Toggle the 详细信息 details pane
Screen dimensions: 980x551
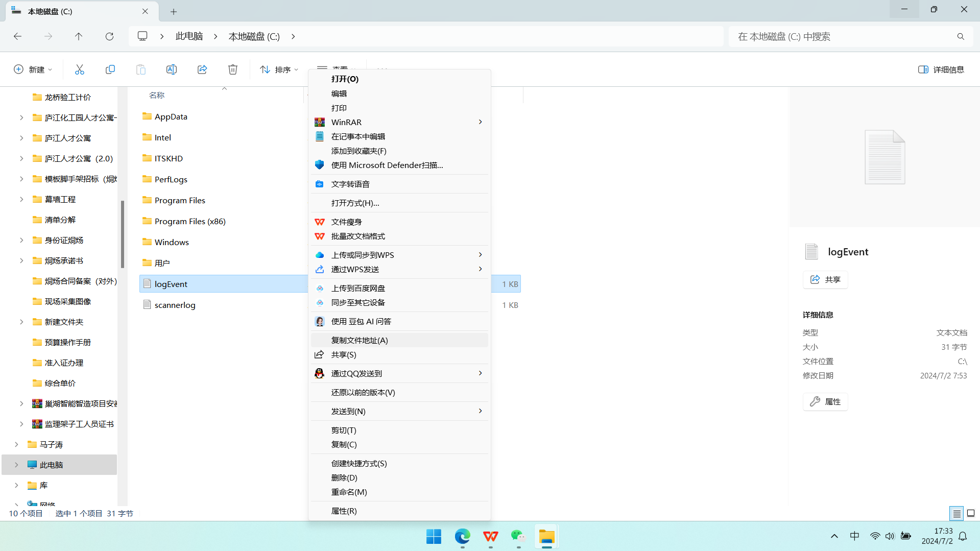[941, 69]
